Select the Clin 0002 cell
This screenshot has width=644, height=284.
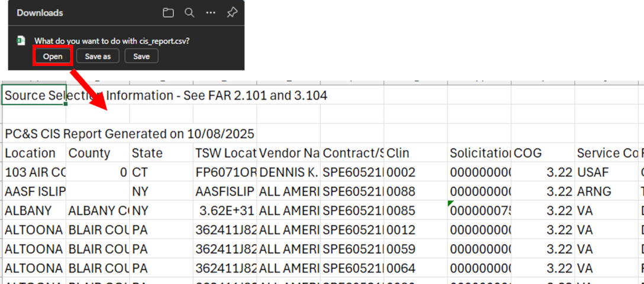pos(416,172)
